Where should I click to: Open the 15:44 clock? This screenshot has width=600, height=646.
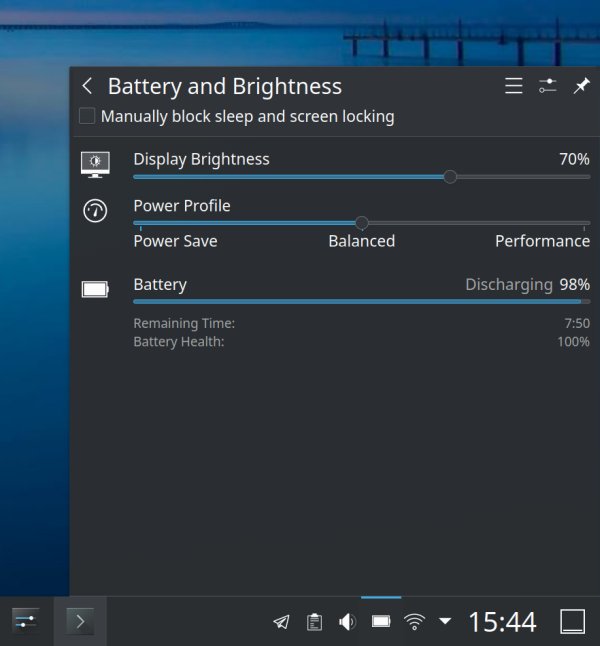click(x=502, y=622)
